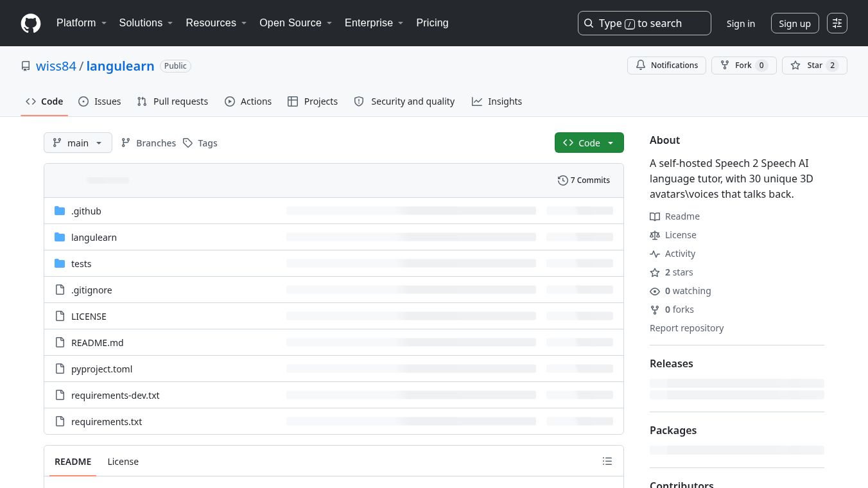This screenshot has width=868, height=488.
Task: Click the fork icon beside 0 forks
Action: [x=655, y=309]
